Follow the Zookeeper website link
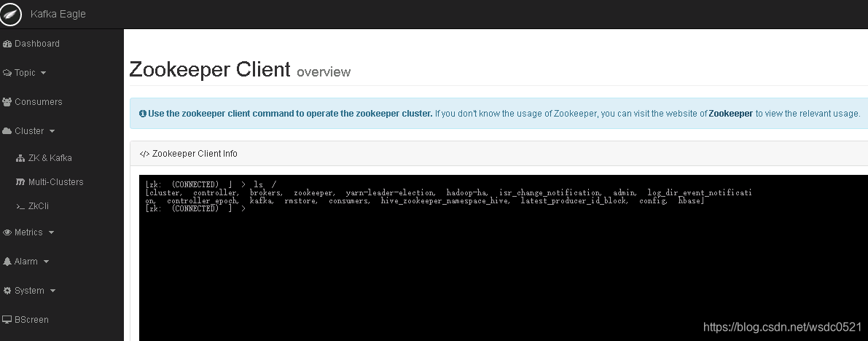The image size is (868, 341). click(x=730, y=114)
